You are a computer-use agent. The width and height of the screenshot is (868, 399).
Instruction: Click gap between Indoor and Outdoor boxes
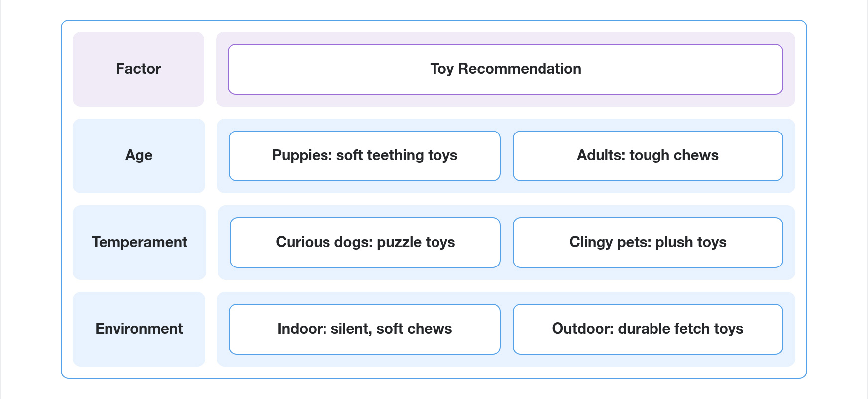point(507,329)
